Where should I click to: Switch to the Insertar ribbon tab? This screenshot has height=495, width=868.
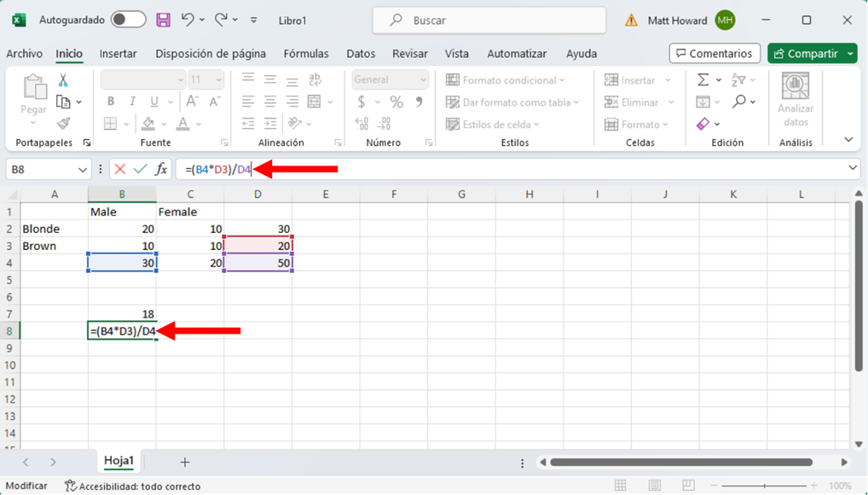click(118, 54)
